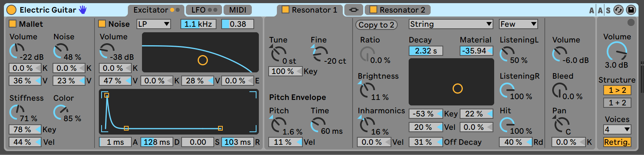The height and width of the screenshot is (155, 644).
Task: Save preset with the disk icon
Action: [x=631, y=10]
